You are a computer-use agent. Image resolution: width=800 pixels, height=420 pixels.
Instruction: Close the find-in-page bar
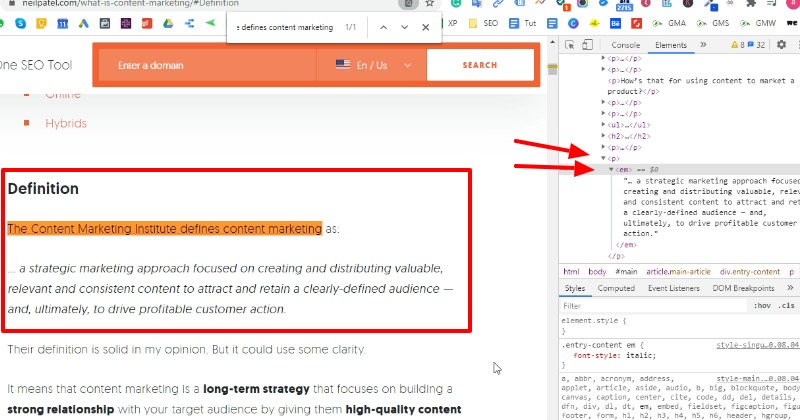426,27
